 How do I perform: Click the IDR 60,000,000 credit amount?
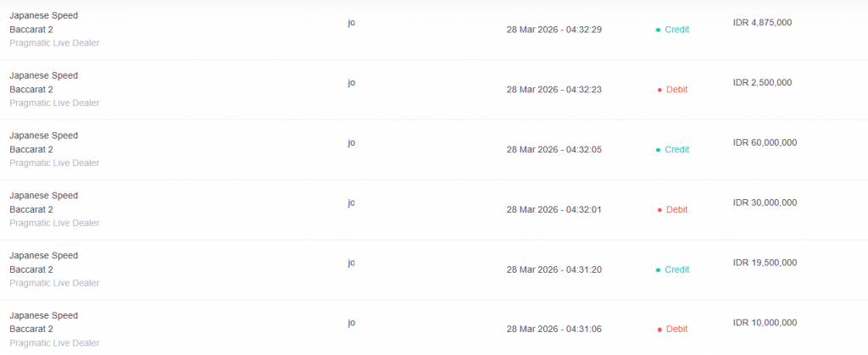pos(765,143)
